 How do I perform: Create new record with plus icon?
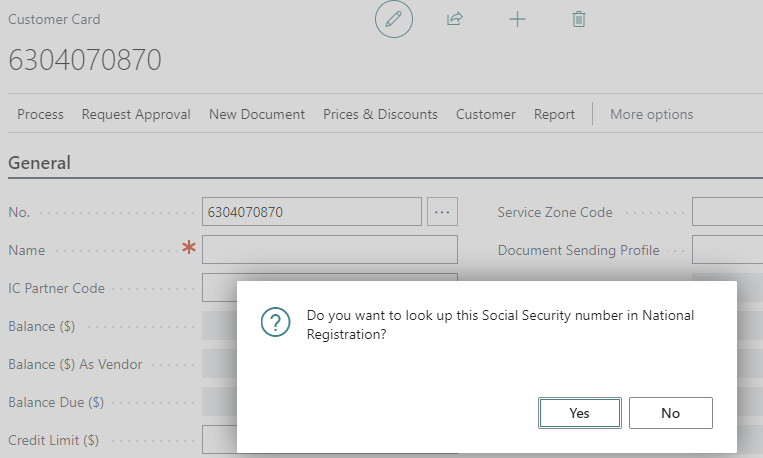tap(517, 19)
